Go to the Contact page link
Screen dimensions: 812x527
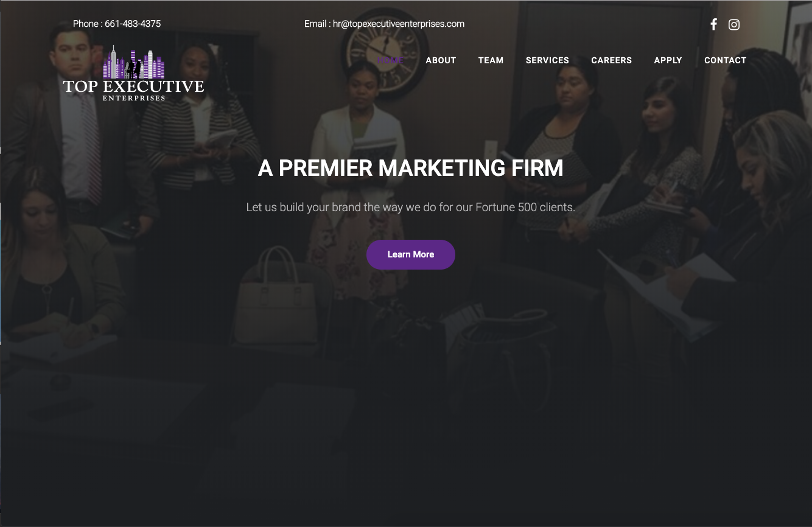point(725,60)
